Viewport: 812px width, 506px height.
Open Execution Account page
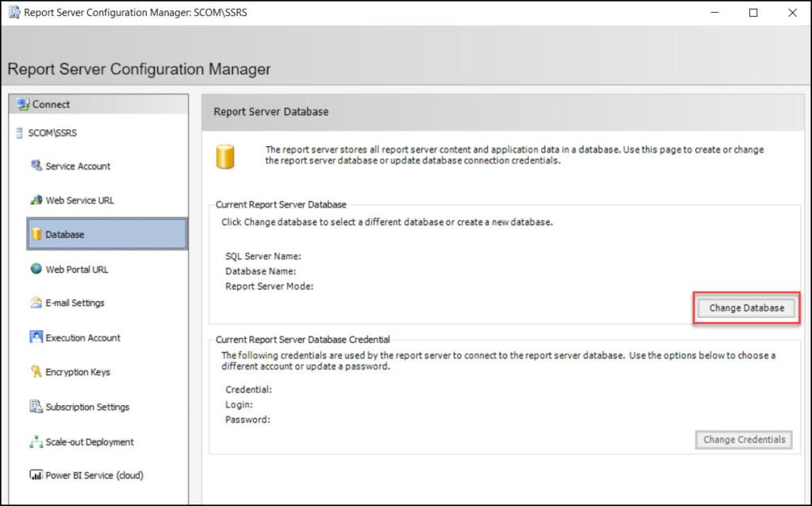click(82, 338)
